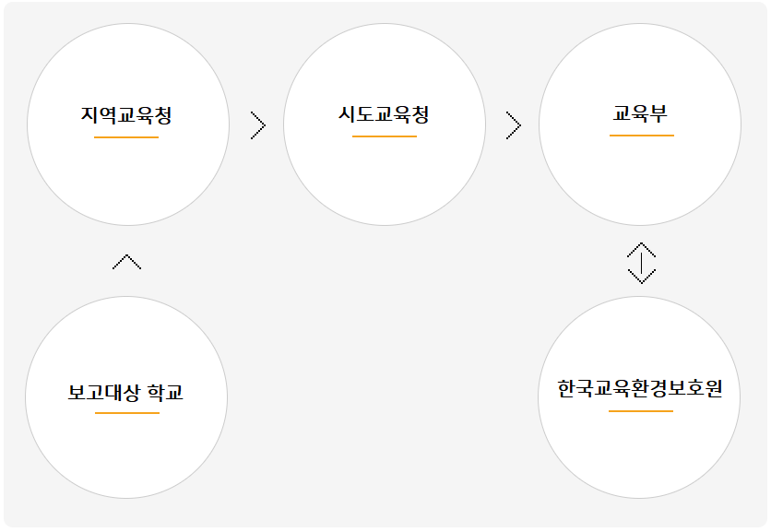Click the orange underline beneath 보고대상 학교
The width and height of the screenshot is (771, 532).
tap(127, 413)
